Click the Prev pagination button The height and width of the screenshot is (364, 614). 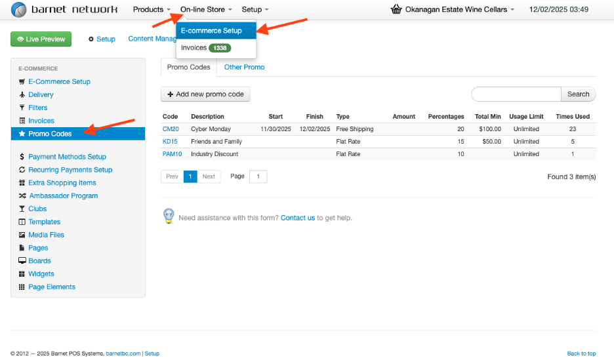(172, 176)
